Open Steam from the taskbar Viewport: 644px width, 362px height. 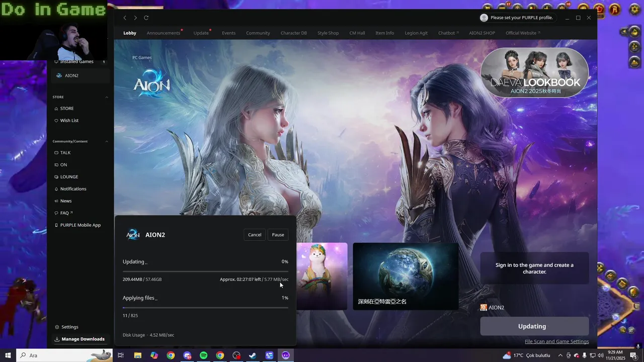tap(253, 355)
